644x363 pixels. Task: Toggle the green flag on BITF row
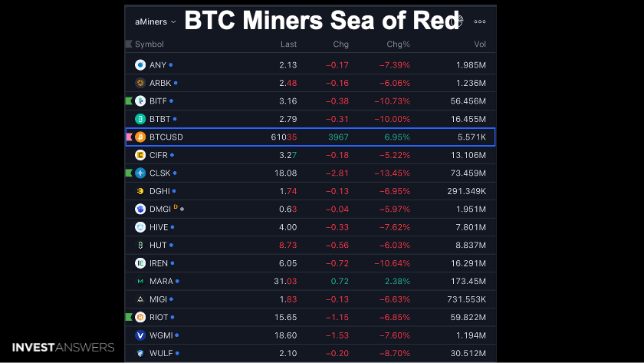click(129, 101)
